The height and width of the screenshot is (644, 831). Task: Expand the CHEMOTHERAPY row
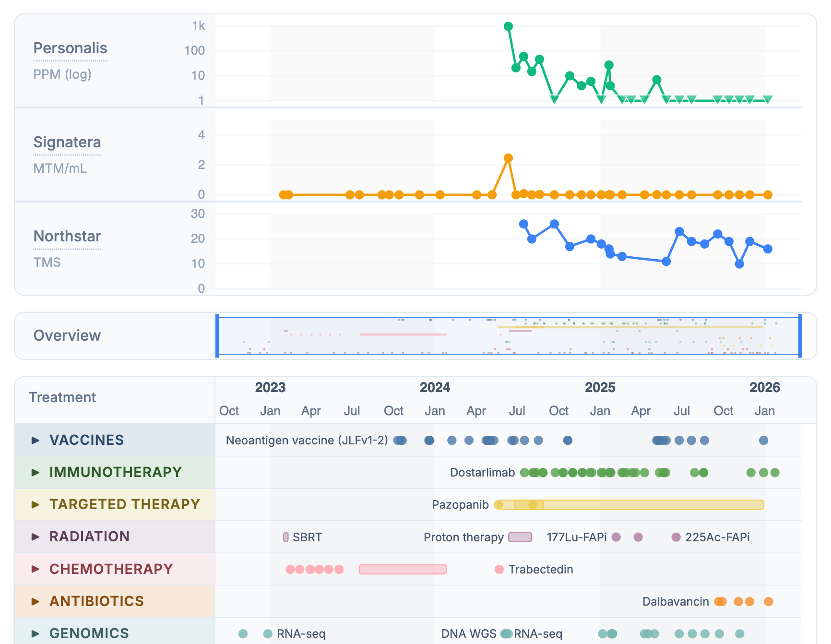34,569
